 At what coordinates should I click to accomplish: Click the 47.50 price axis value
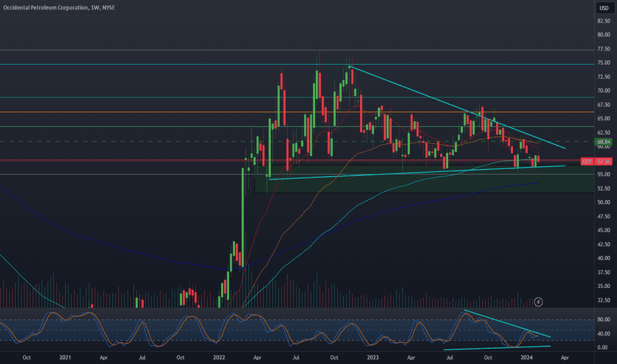click(604, 216)
